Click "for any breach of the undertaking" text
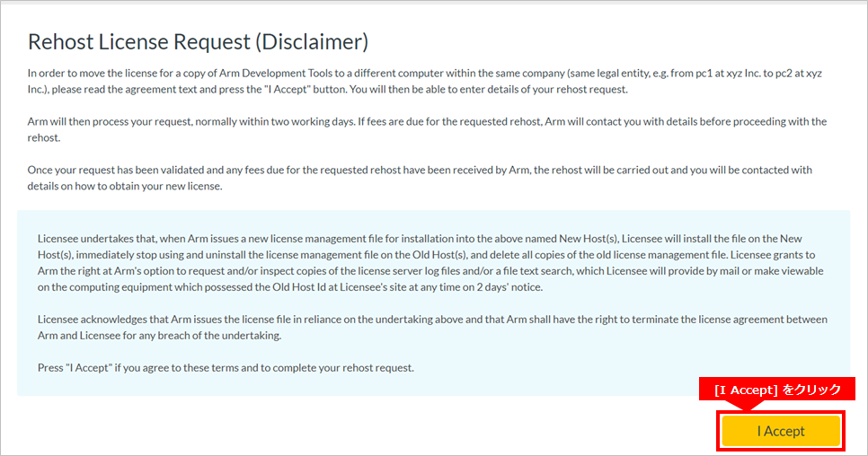Viewport: 868px width, 456px height. pos(202,336)
